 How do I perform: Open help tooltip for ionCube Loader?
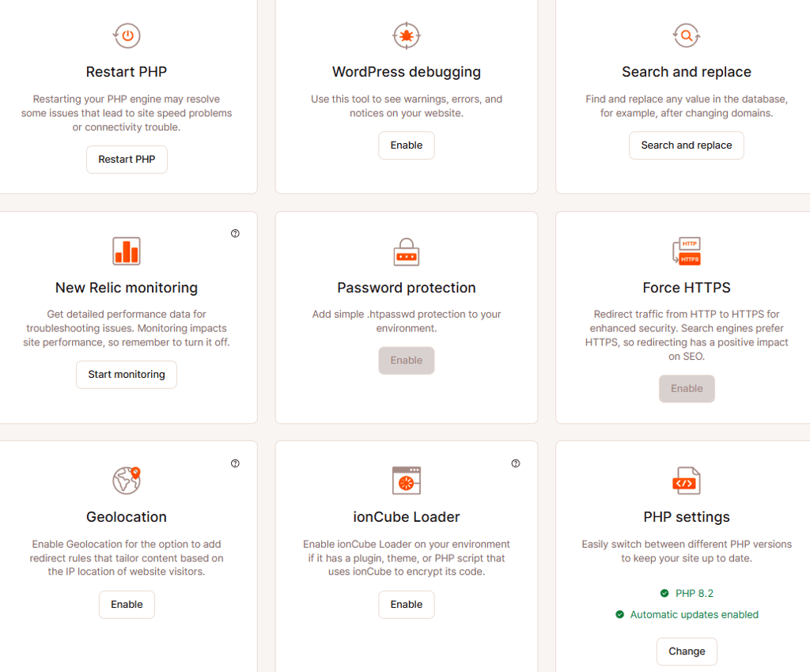516,463
